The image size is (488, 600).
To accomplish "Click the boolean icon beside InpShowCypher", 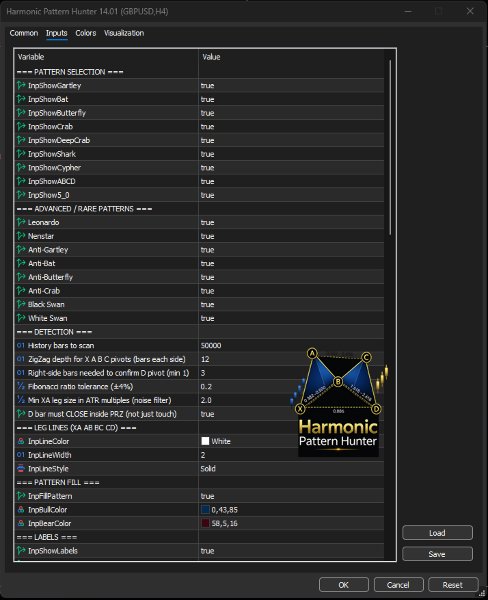I will tap(21, 168).
